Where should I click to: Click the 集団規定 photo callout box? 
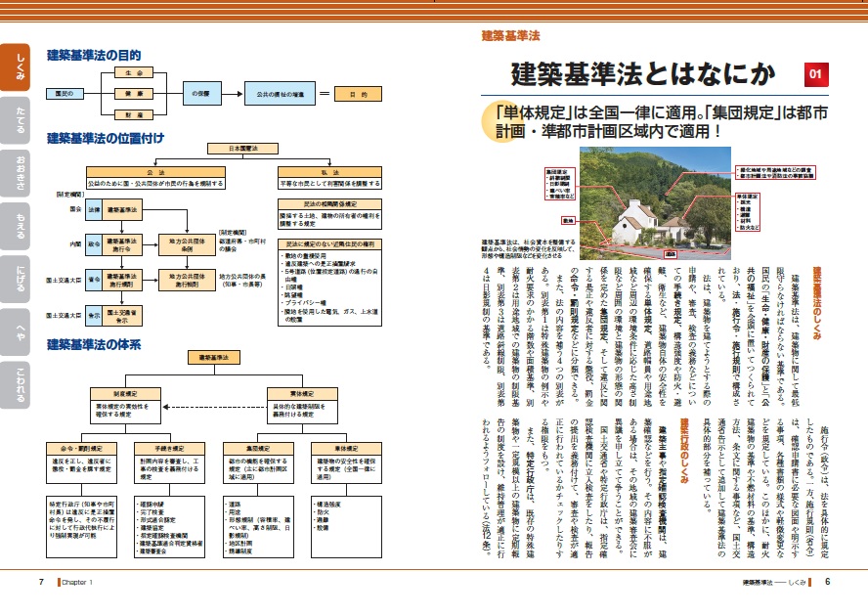560,184
